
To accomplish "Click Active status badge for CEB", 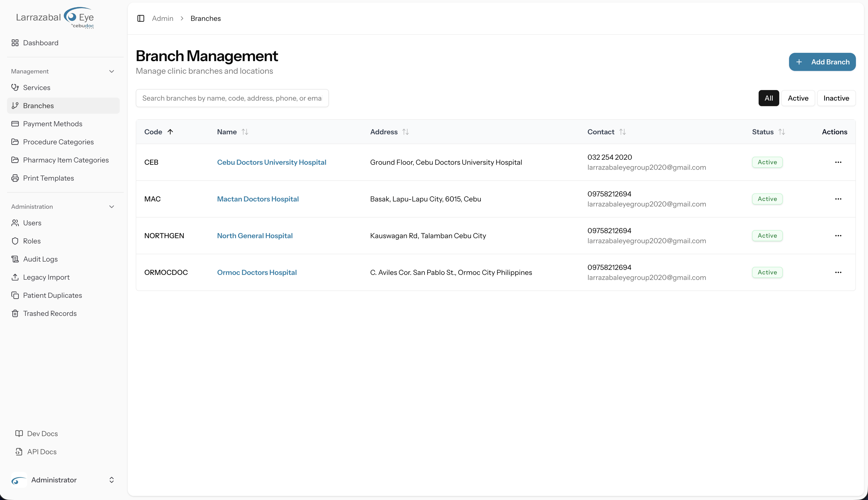I will 767,162.
